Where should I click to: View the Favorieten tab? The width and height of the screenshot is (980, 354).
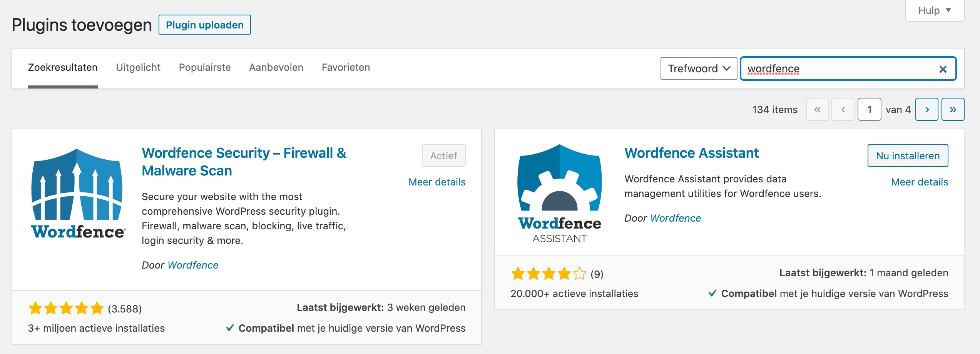[346, 68]
